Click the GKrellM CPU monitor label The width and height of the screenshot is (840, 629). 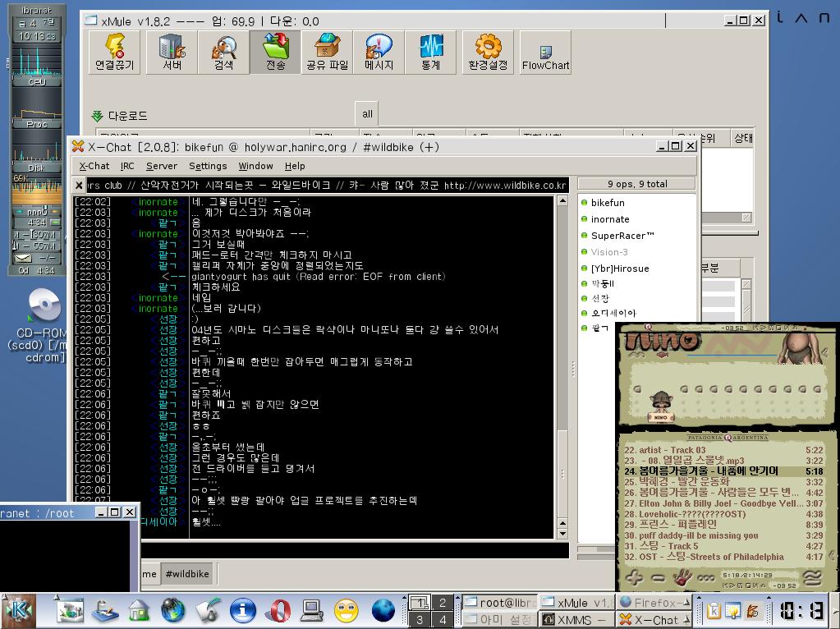pyautogui.click(x=37, y=82)
